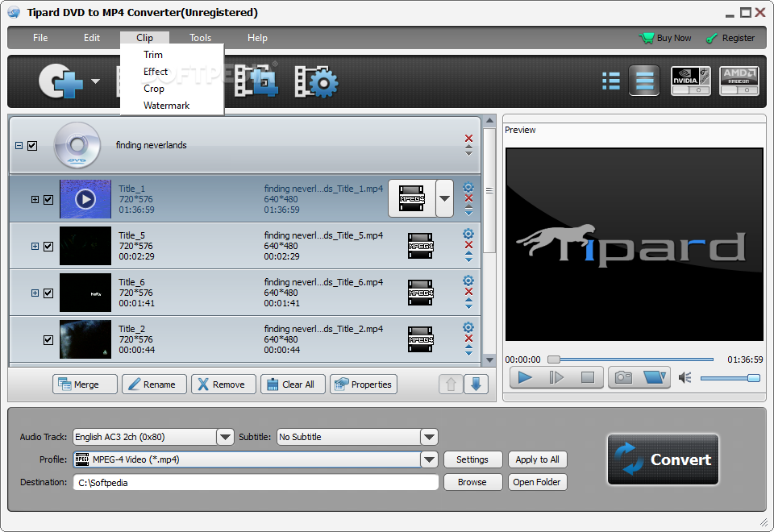This screenshot has width=774, height=532.
Task: Delete Title_1 with red X
Action: tap(468, 198)
